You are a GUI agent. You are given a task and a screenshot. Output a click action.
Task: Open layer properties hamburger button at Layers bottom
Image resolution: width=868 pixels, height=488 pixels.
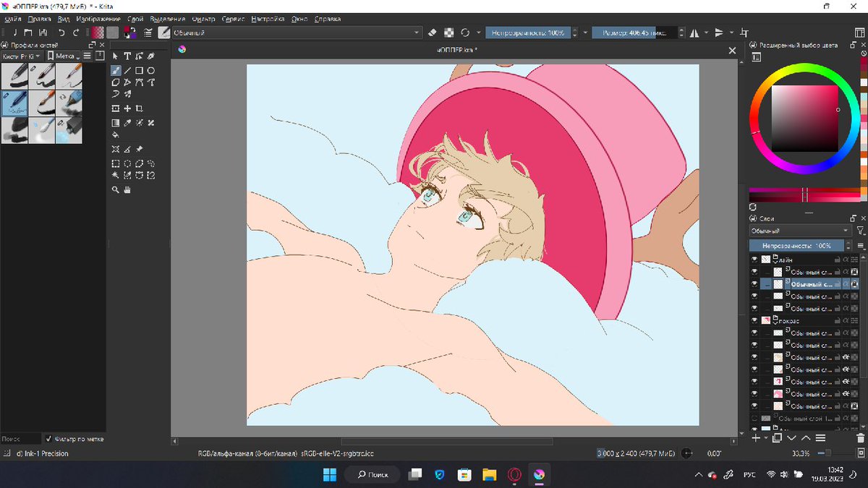pyautogui.click(x=821, y=437)
